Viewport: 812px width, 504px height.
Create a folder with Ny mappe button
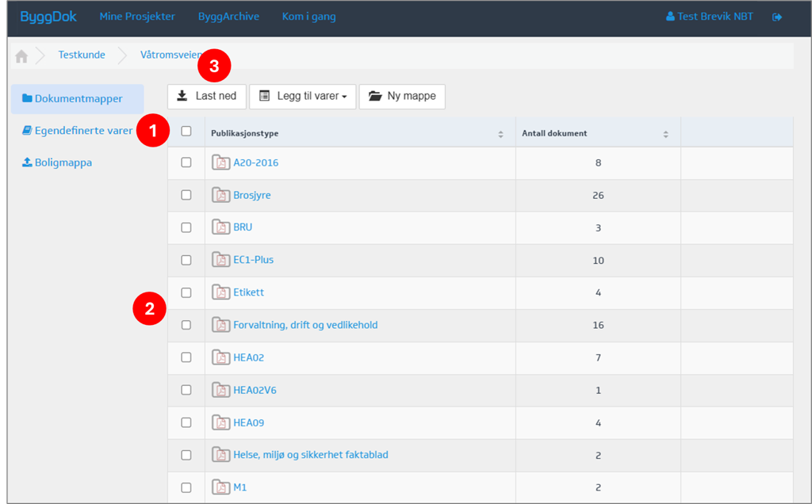402,97
